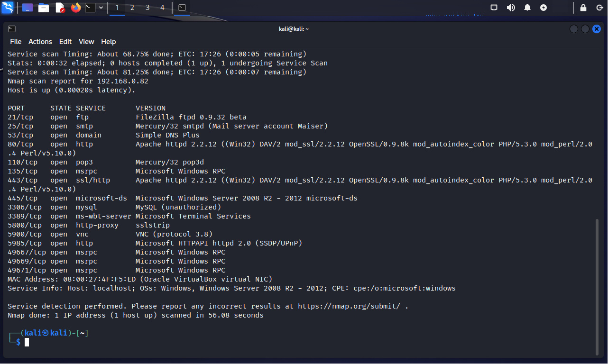
Task: Select the terminal window taskbar button
Action: point(182,8)
